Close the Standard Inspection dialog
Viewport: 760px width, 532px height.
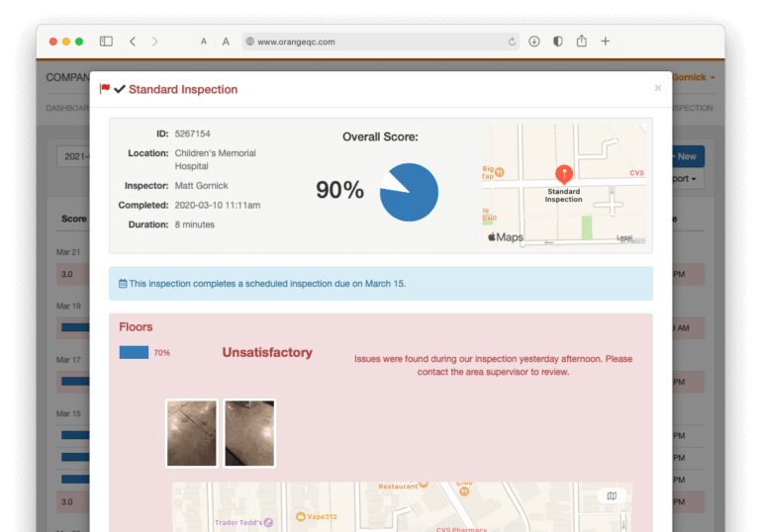pyautogui.click(x=657, y=88)
